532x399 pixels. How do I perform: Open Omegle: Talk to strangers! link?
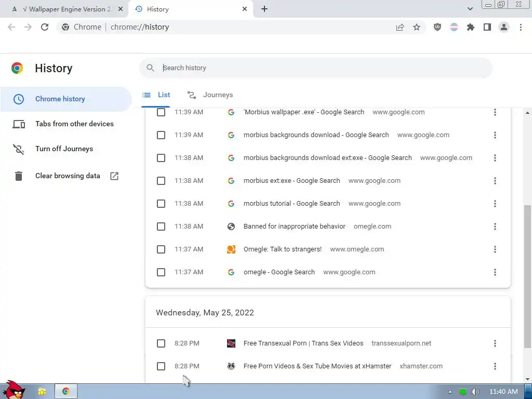point(283,249)
